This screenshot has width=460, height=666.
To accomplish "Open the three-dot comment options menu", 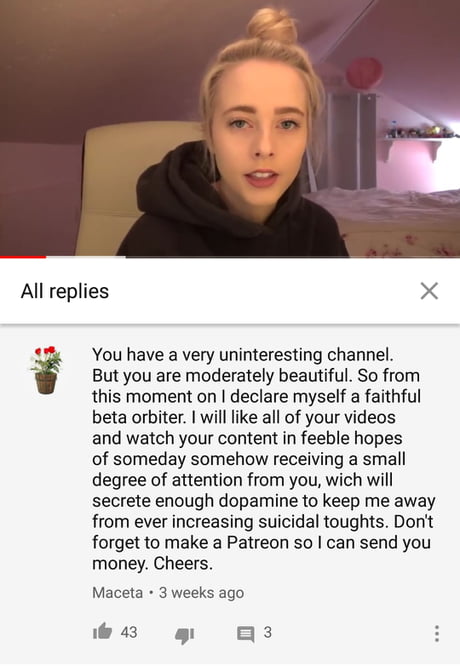I will (436, 633).
